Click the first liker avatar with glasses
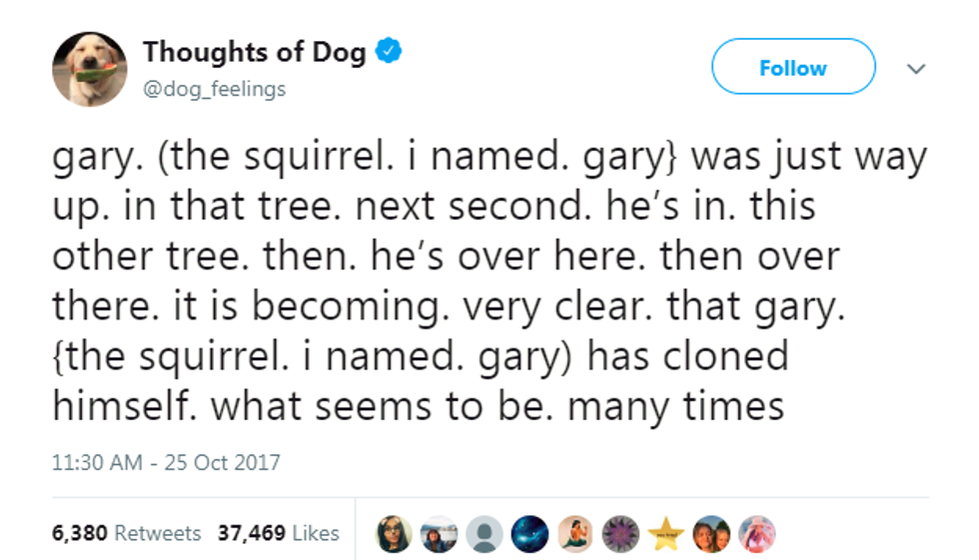 [x=394, y=534]
